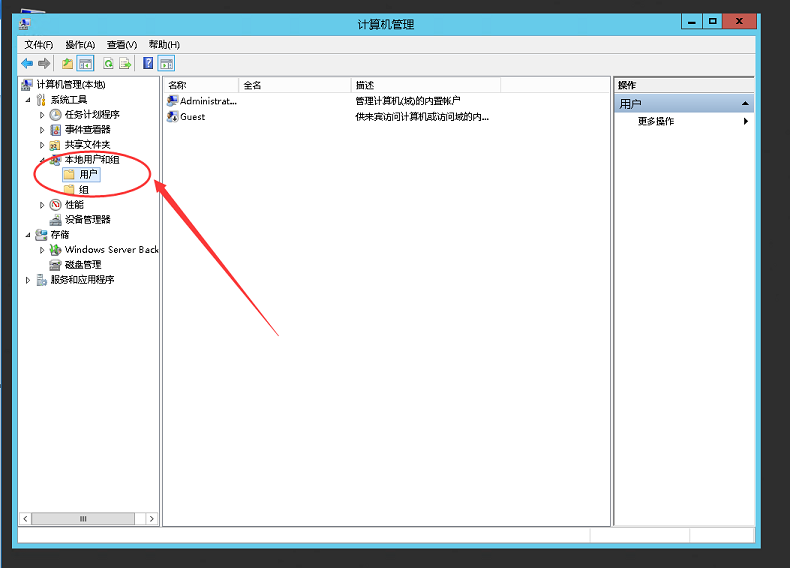Open the 帮助(H) menu
Image resolution: width=790 pixels, height=568 pixels.
164,45
